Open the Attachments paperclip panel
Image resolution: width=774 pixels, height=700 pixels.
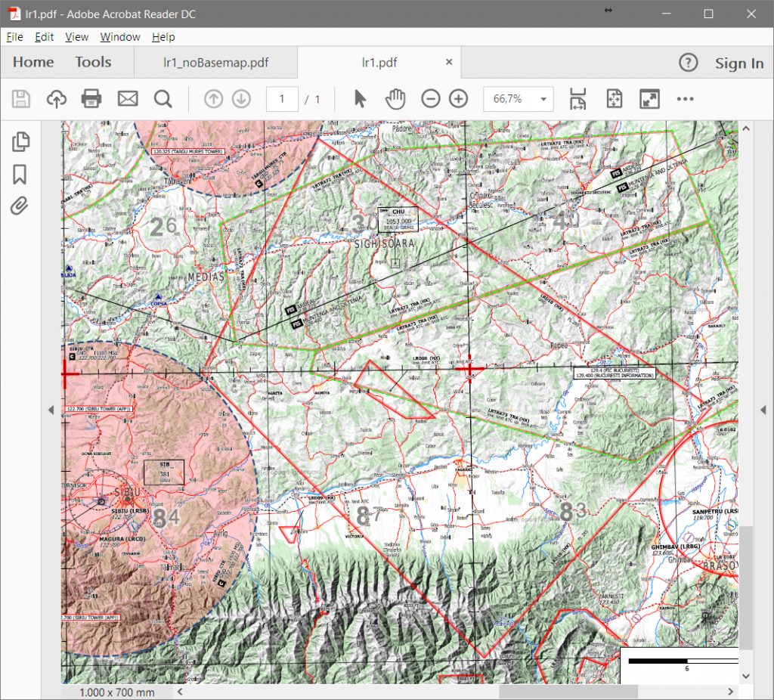click(20, 206)
